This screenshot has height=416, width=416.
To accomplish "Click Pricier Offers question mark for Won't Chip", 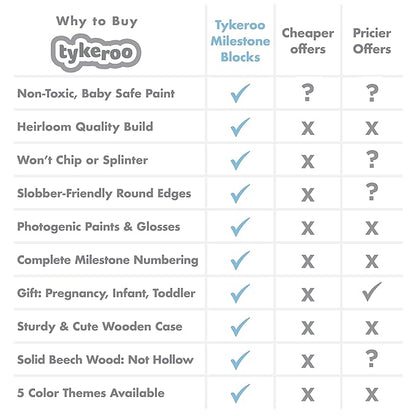I will [372, 159].
